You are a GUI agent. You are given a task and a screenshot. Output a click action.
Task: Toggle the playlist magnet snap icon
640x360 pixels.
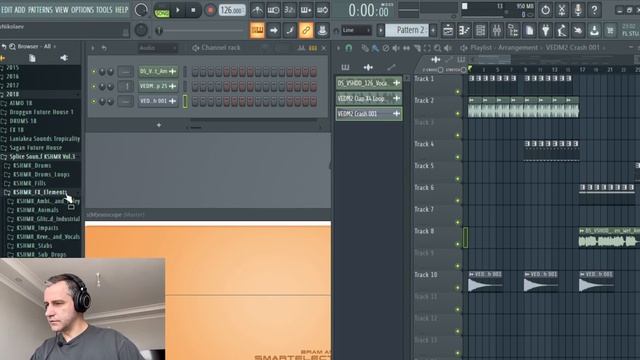point(348,48)
